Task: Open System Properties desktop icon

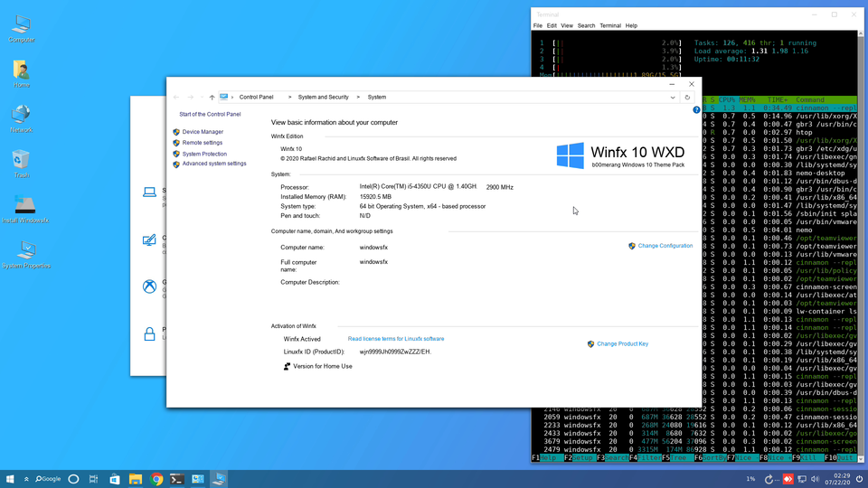Action: 26,255
